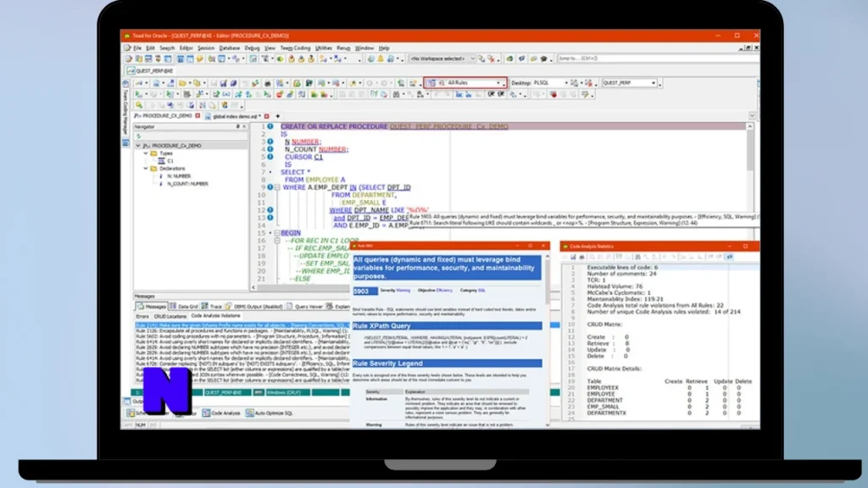
Task: Click yellow magnifier icon on third editor toolbar row
Action: click(x=139, y=105)
